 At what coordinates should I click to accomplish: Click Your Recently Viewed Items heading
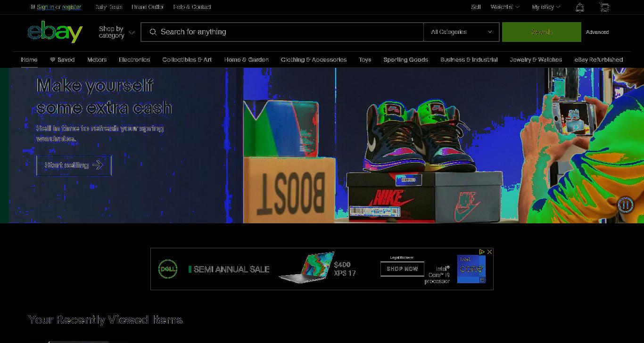point(105,320)
